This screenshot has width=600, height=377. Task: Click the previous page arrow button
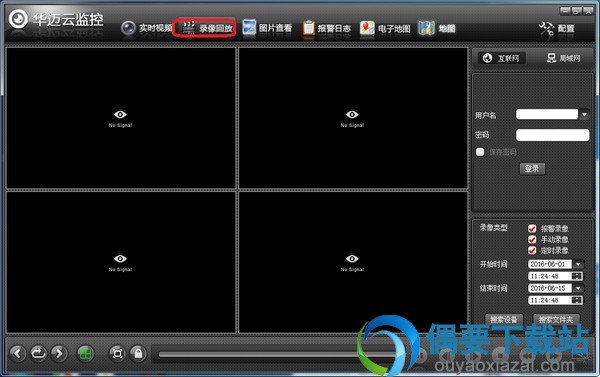coord(18,353)
